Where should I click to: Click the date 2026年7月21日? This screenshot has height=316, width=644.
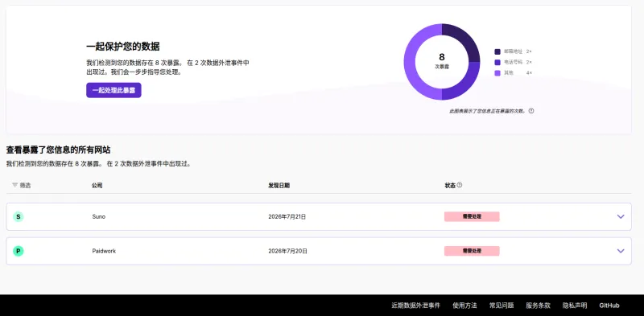coord(287,216)
